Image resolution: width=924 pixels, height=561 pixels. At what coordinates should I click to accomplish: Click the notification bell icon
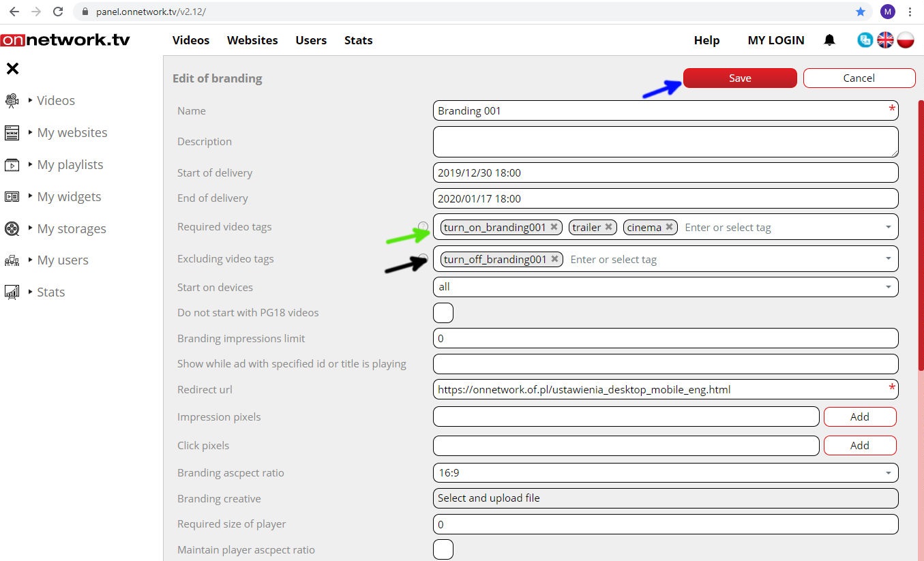coord(829,40)
